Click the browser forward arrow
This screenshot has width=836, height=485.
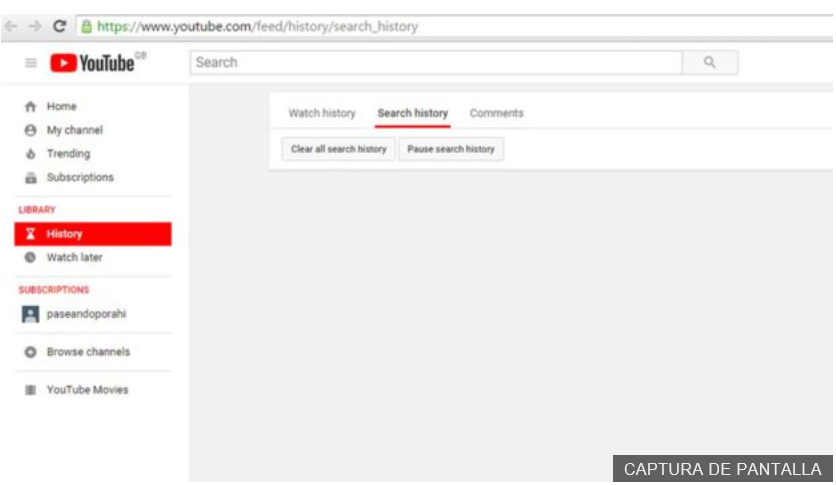click(35, 26)
